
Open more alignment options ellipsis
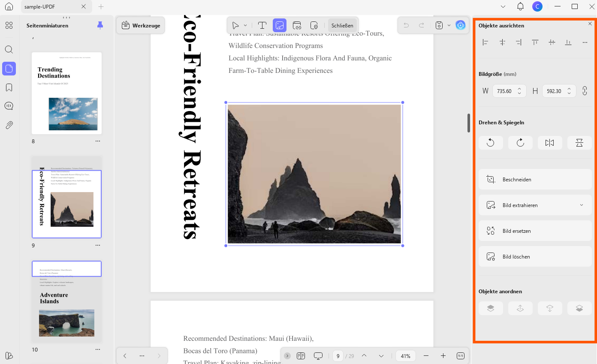click(585, 42)
